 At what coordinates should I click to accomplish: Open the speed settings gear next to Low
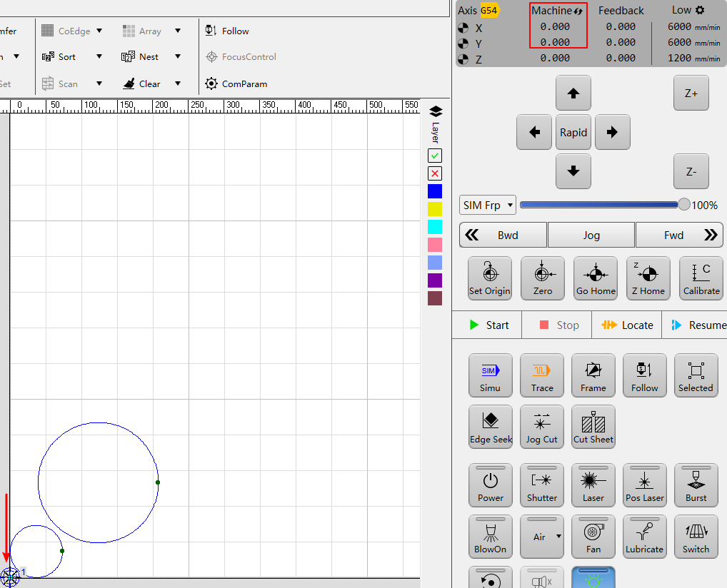[x=700, y=10]
